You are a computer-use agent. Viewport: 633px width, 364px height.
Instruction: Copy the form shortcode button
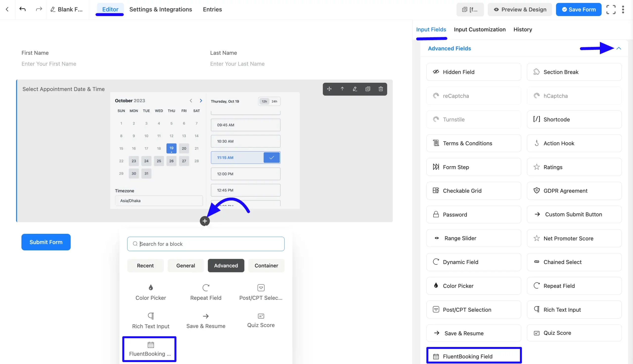470,9
